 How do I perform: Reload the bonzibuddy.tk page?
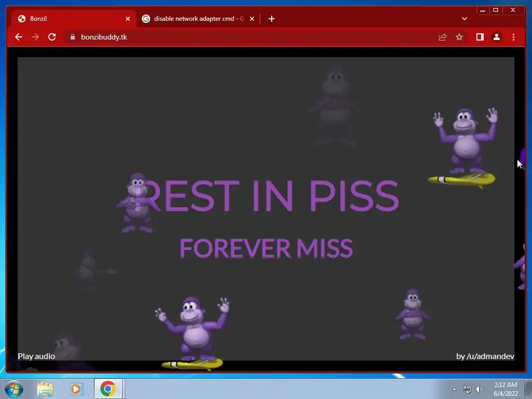point(52,37)
